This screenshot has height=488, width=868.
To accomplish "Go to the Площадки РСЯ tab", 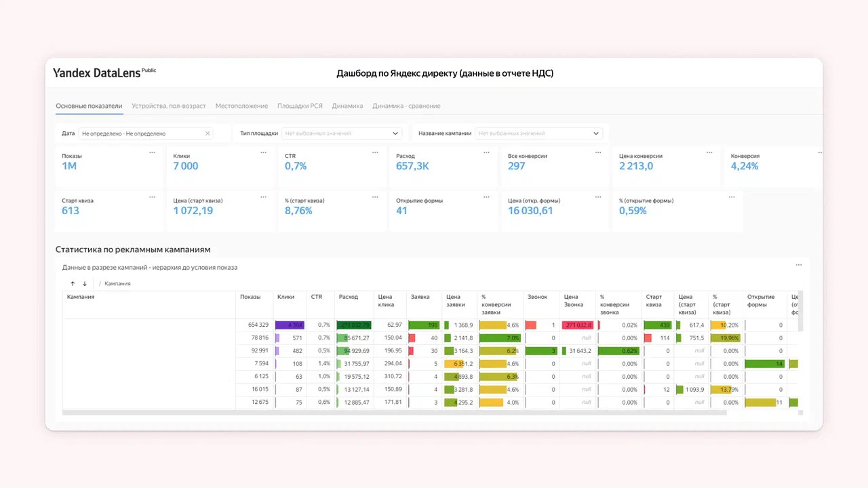I will 300,106.
